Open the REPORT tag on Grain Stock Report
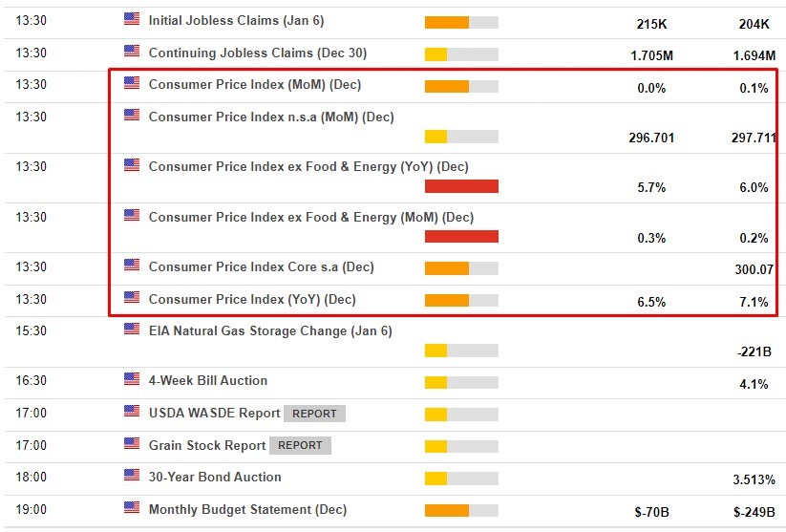Screen dimensions: 786x532 click(300, 445)
